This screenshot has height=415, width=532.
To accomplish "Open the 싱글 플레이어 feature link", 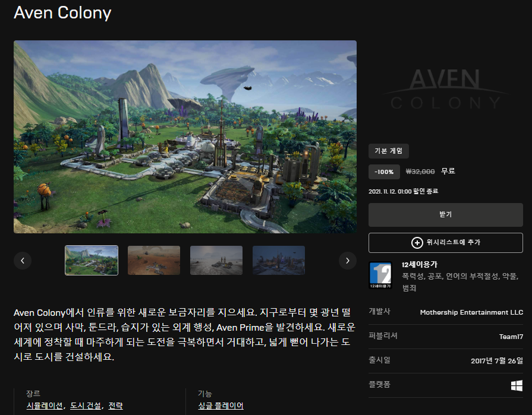I will (x=221, y=406).
